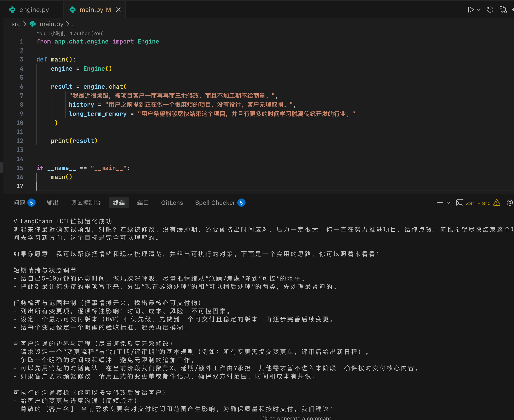514x420 pixels.
Task: Click the main.py editor tab
Action: point(91,10)
